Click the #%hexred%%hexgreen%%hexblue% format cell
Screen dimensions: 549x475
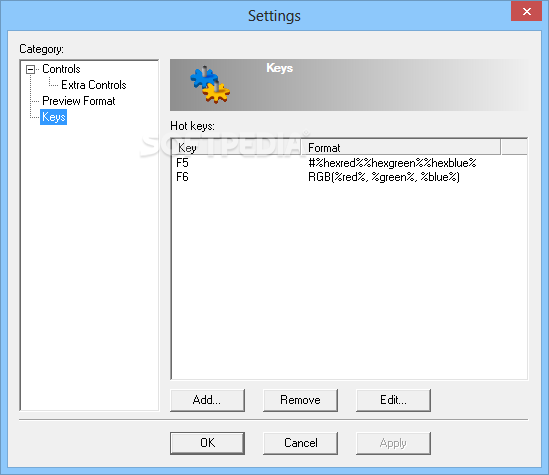coord(392,163)
